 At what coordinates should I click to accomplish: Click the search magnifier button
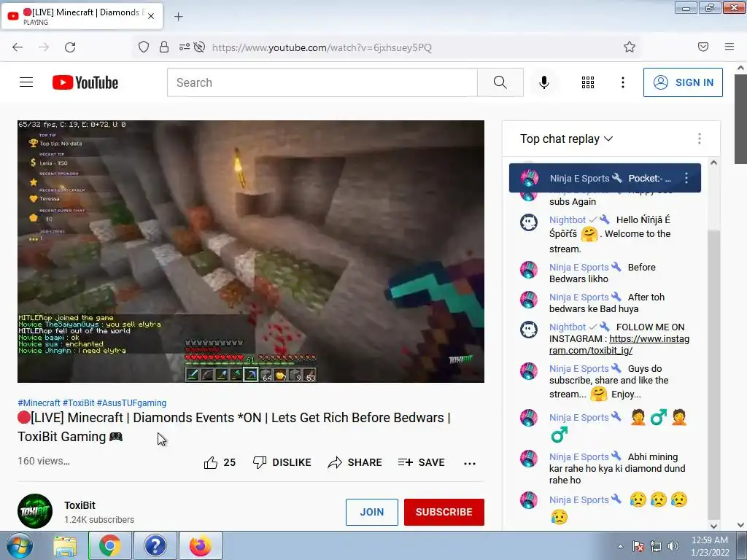(500, 82)
